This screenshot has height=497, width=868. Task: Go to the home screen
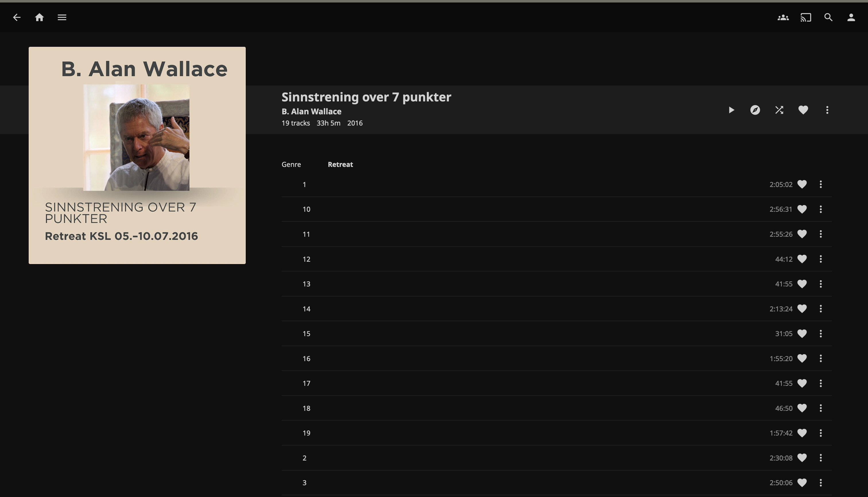[39, 18]
